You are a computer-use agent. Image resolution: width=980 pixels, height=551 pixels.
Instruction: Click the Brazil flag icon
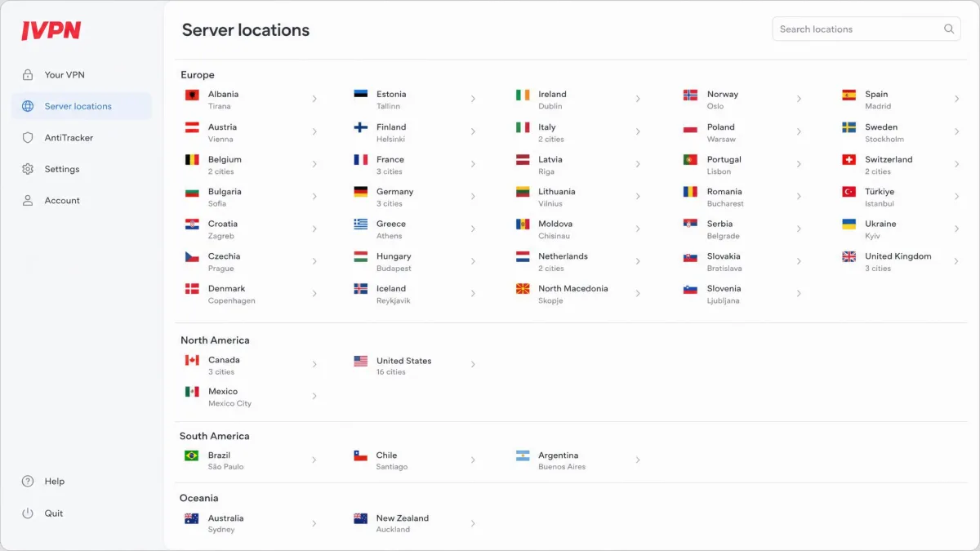click(x=192, y=455)
